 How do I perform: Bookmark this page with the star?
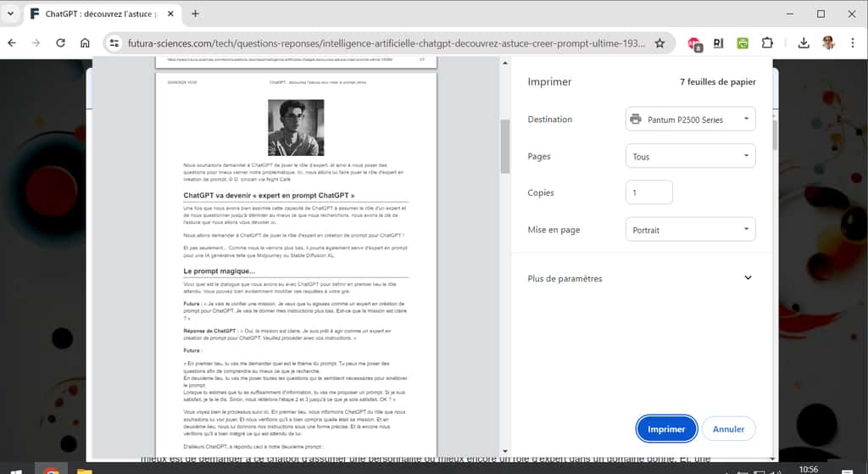coord(659,43)
